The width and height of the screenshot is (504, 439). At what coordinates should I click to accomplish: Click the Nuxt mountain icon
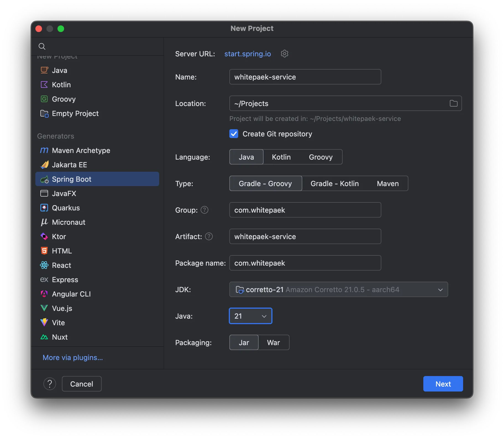click(x=44, y=337)
